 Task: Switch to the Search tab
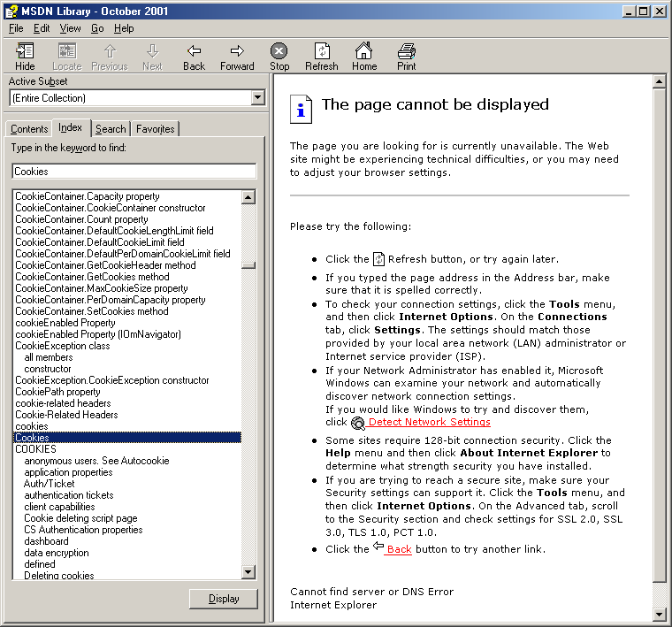[111, 129]
